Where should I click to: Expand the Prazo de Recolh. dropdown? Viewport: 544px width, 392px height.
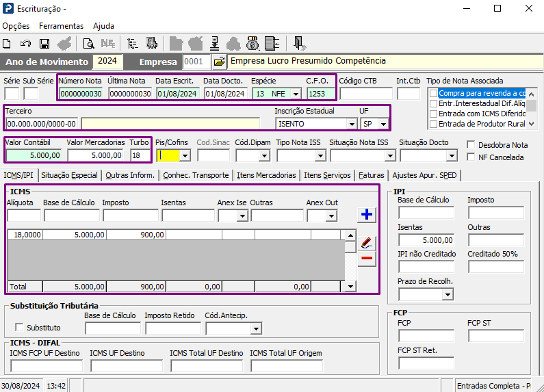[447, 295]
